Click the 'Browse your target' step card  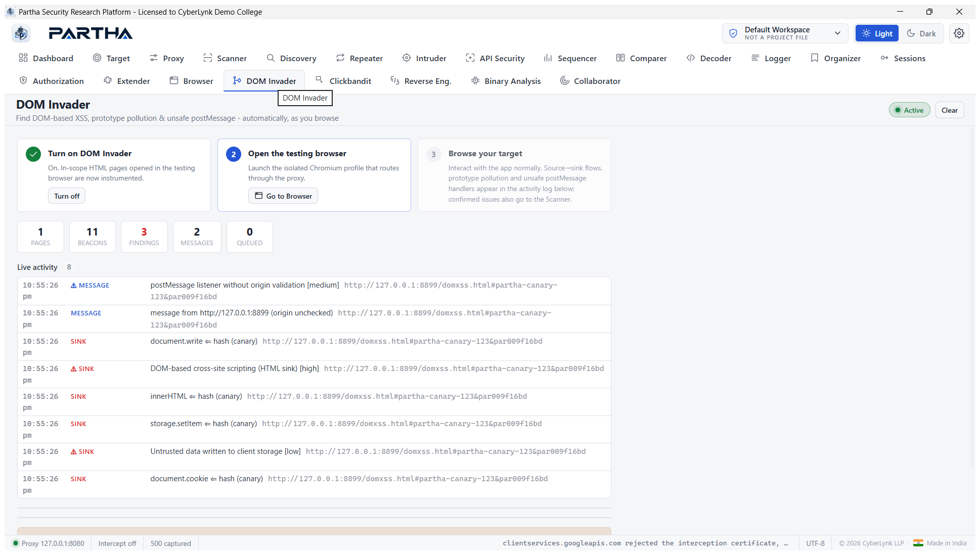point(514,175)
